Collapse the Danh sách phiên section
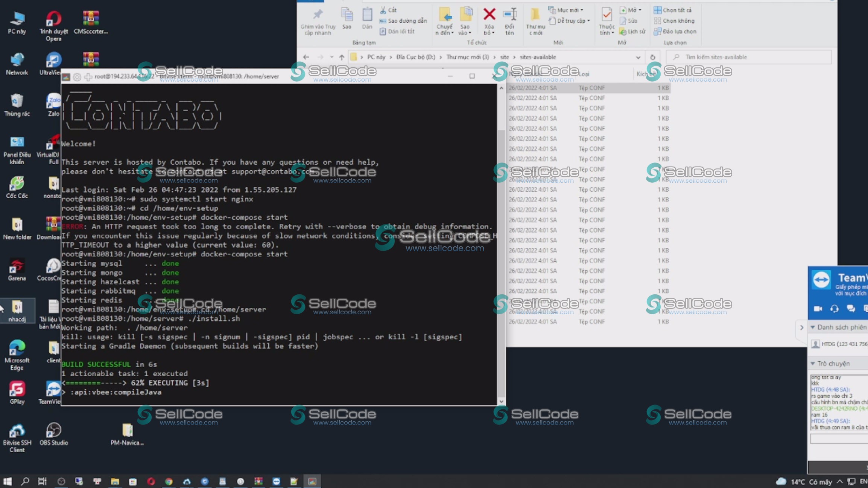The image size is (868, 488). [813, 327]
